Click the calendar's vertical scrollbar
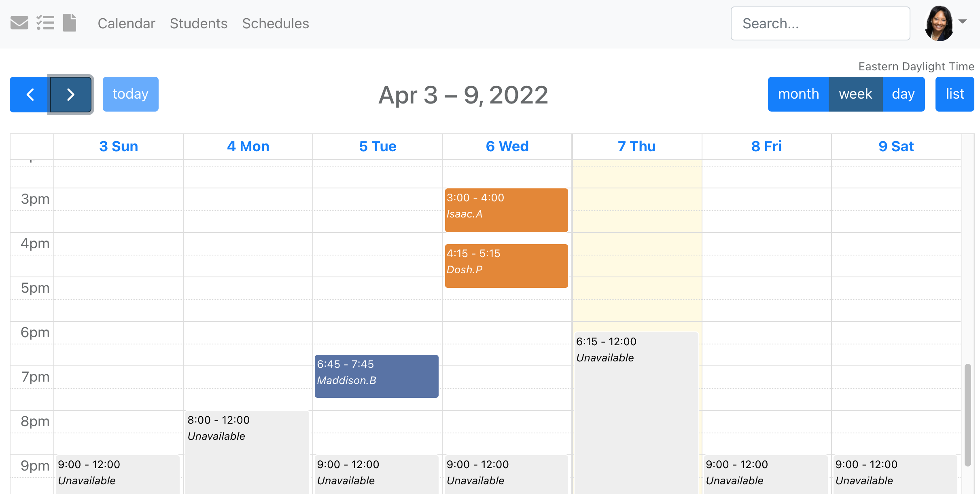This screenshot has width=980, height=494. point(967,414)
